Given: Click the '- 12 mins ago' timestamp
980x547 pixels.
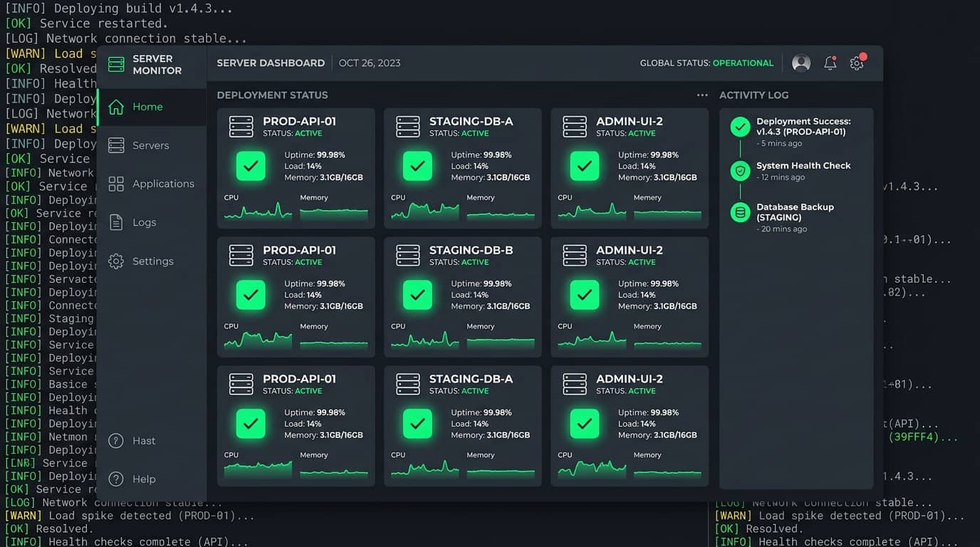Looking at the screenshot, I should [781, 177].
